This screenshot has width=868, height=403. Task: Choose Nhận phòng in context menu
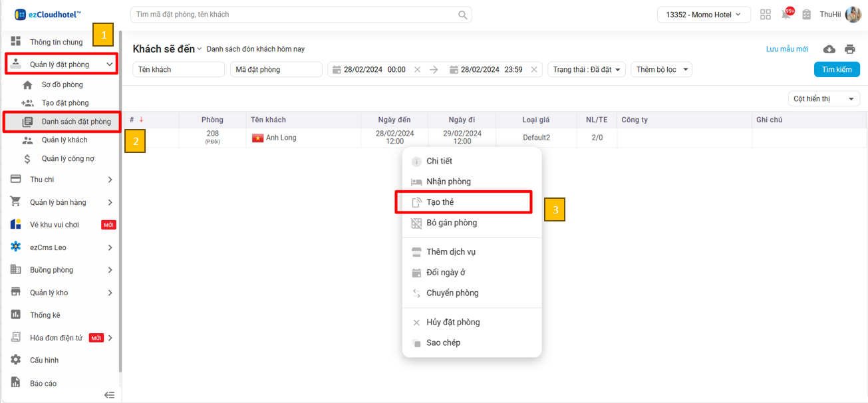[448, 182]
